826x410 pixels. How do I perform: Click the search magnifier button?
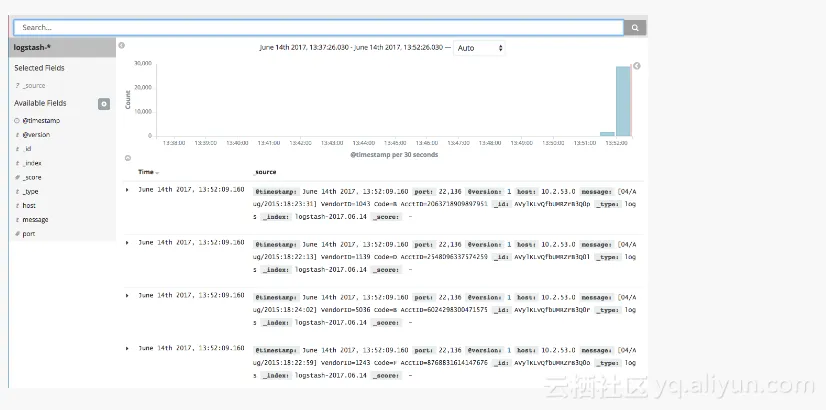635,28
